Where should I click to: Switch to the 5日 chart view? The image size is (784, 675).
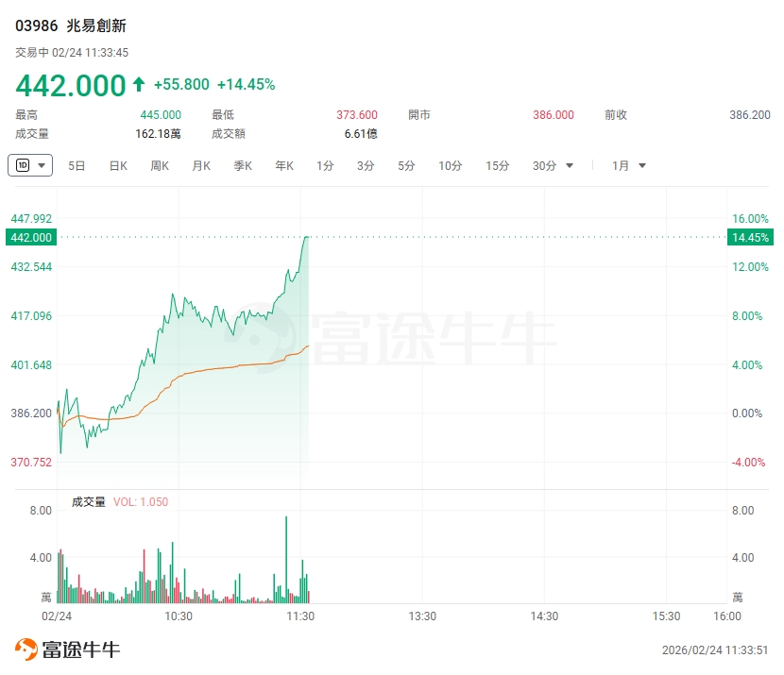pos(77,166)
